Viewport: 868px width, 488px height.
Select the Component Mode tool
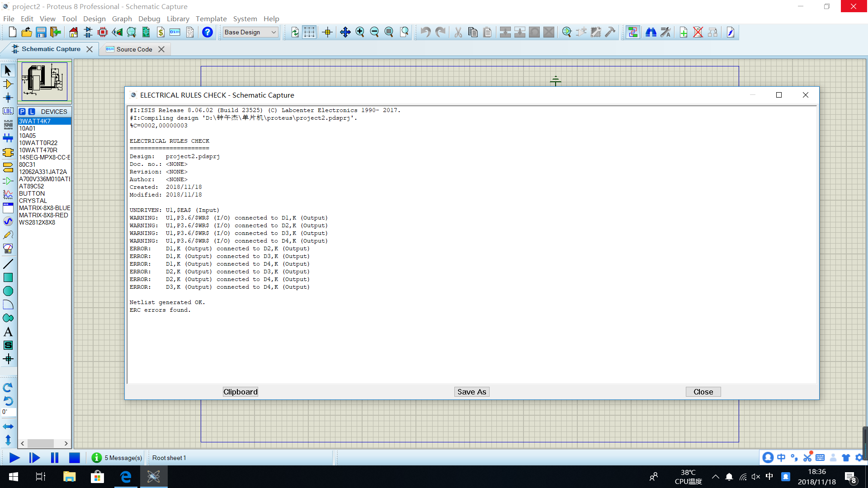8,84
